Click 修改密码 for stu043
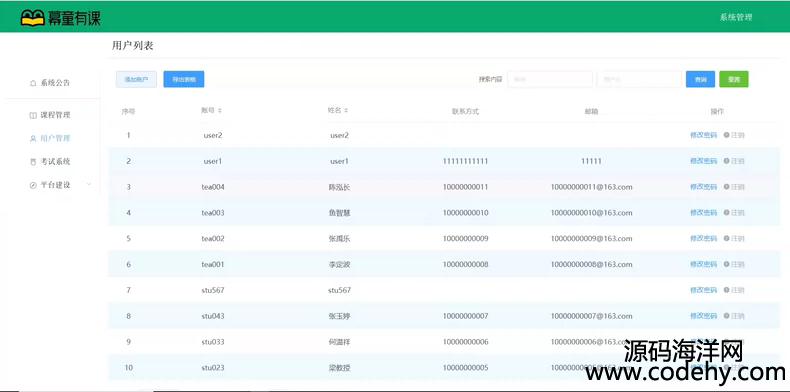This screenshot has height=392, width=790. [x=703, y=316]
